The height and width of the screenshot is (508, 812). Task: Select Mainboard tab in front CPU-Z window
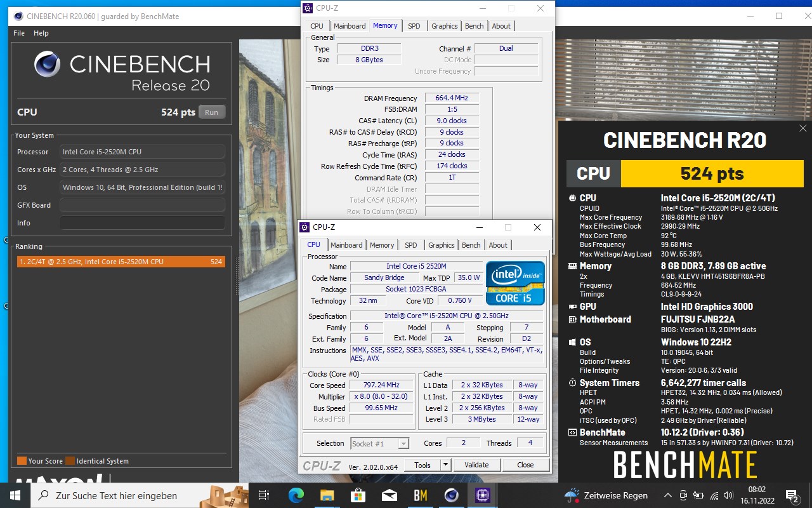coord(346,245)
